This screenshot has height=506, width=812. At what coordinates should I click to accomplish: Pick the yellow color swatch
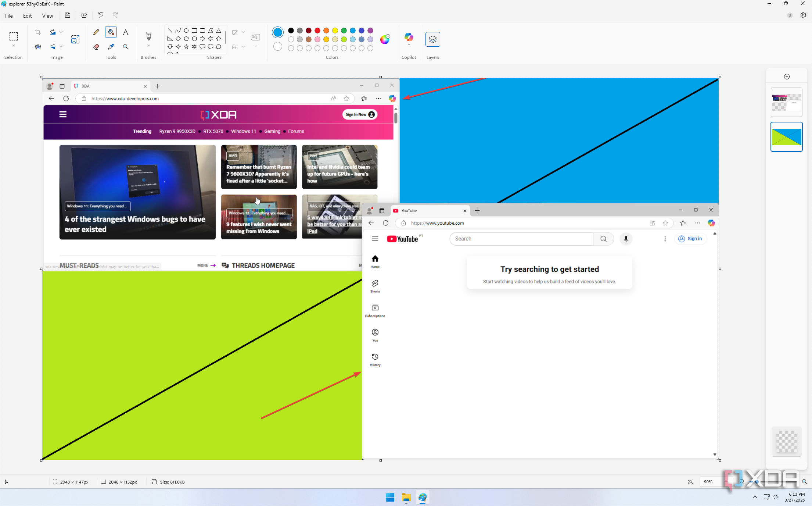pyautogui.click(x=335, y=31)
